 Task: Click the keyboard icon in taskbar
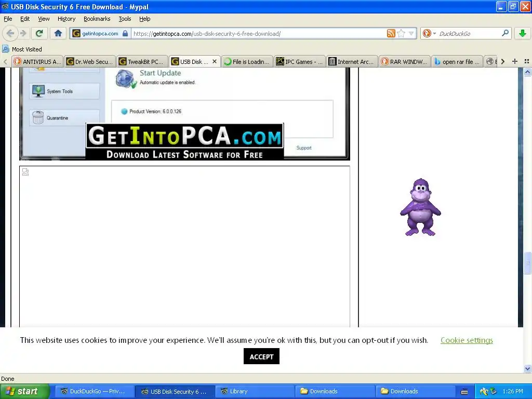[464, 392]
